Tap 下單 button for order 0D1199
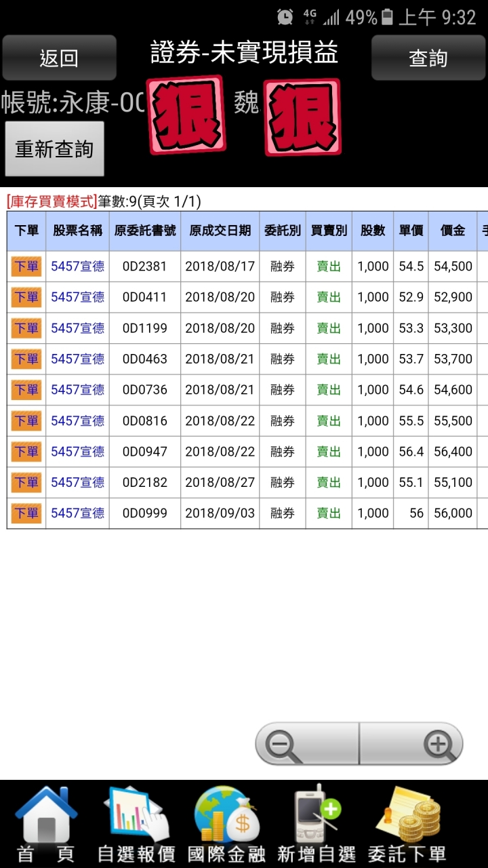Screen dimensions: 488x868 click(26, 328)
